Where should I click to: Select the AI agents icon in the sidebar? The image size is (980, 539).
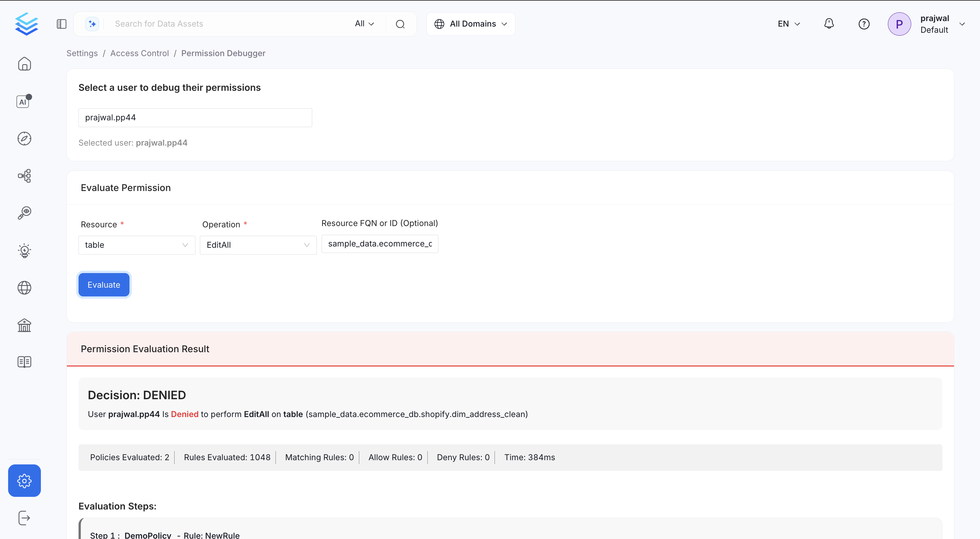(x=24, y=101)
